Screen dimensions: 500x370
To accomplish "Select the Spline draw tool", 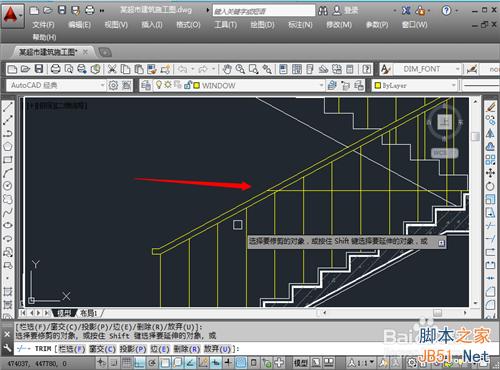I will click(x=8, y=212).
